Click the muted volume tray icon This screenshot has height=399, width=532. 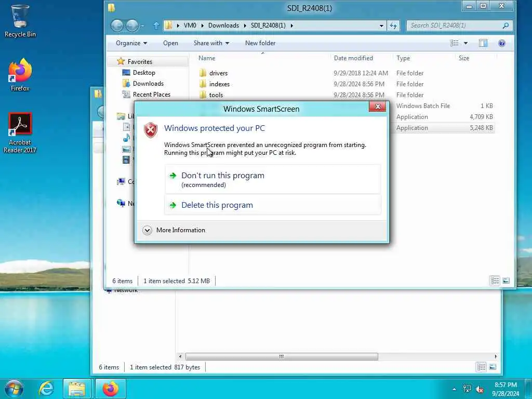point(480,389)
